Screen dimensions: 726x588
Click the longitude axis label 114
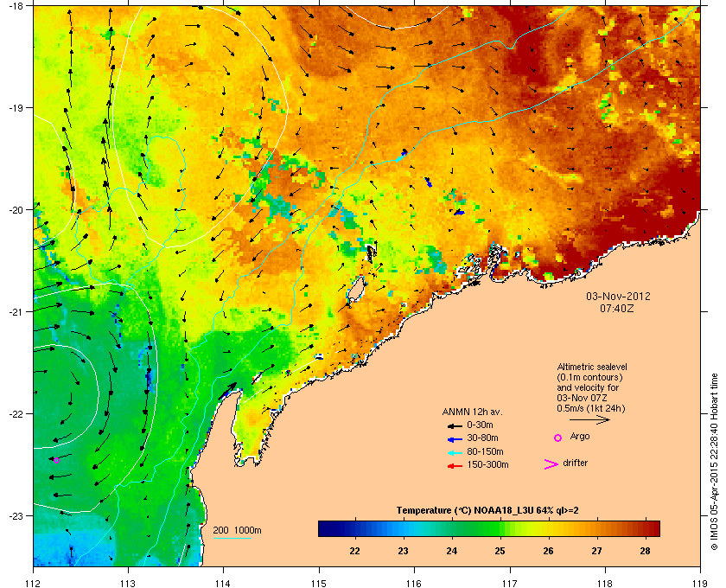223,583
